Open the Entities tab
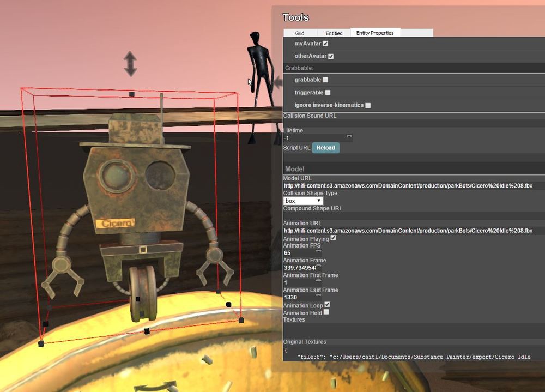This screenshot has width=545, height=392. pos(334,33)
